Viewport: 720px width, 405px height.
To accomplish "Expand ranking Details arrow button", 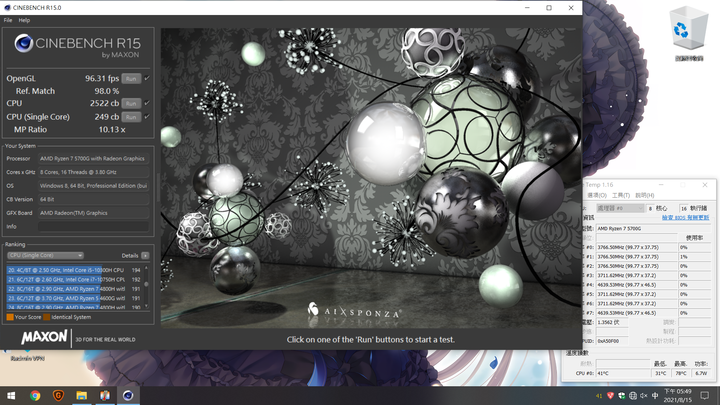I will click(145, 255).
